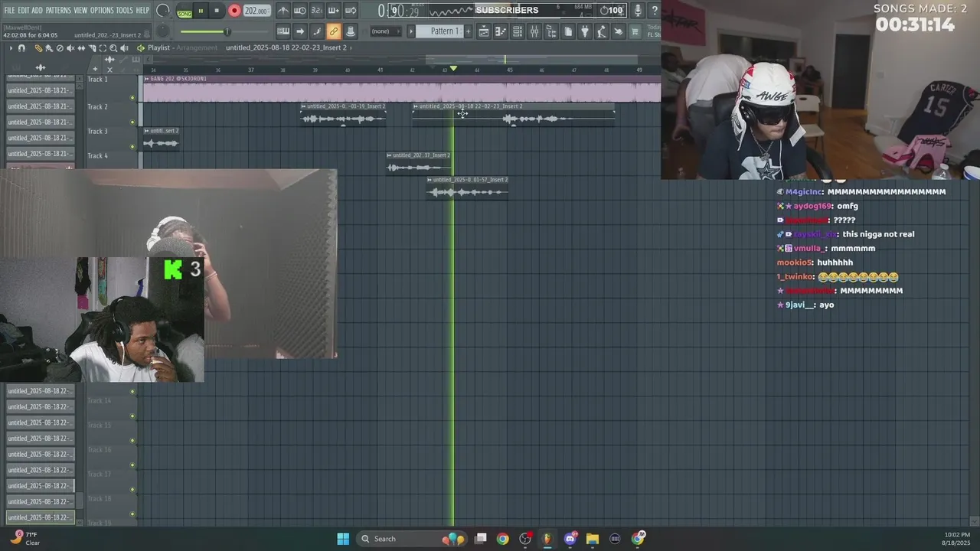Image resolution: width=980 pixels, height=551 pixels.
Task: Open the Playlist menu arrow
Action: pos(11,47)
